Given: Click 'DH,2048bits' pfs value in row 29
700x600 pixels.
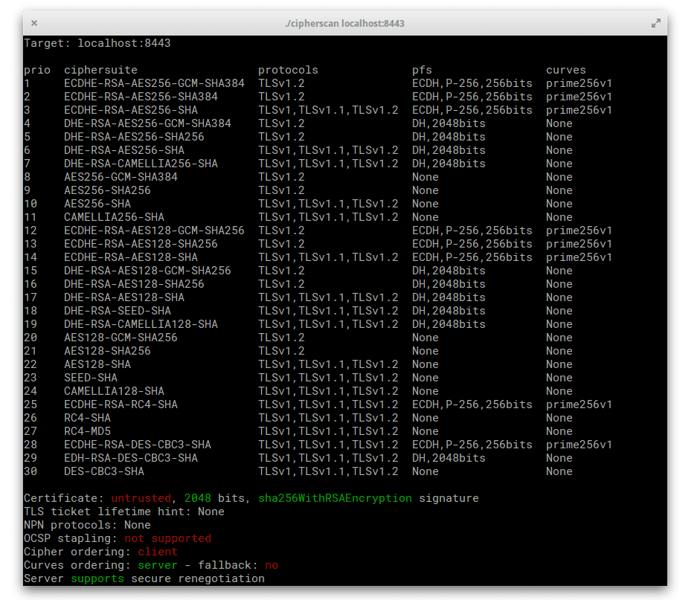Looking at the screenshot, I should (x=449, y=458).
